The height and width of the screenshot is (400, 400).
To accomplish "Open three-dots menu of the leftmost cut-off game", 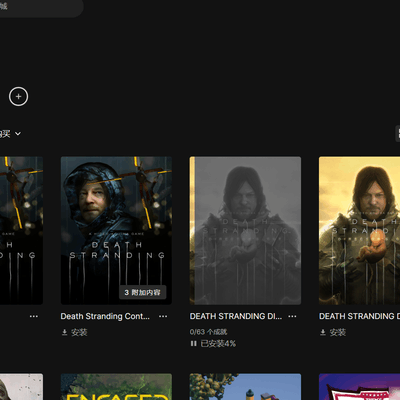I will click(x=34, y=316).
